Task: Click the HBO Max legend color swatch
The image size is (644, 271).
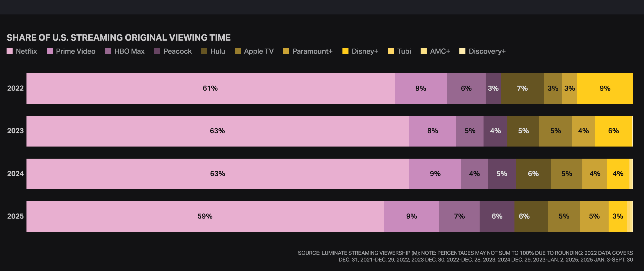Action: pos(108,51)
